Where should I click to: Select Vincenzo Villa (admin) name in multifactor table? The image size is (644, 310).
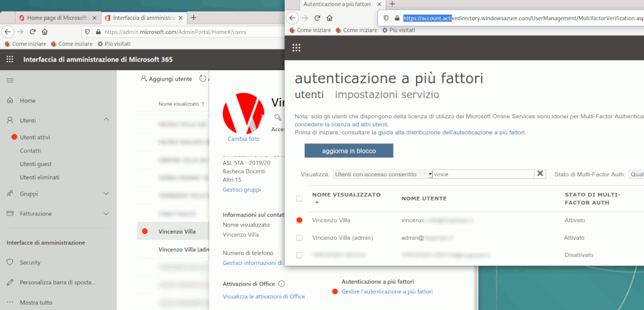pyautogui.click(x=343, y=238)
